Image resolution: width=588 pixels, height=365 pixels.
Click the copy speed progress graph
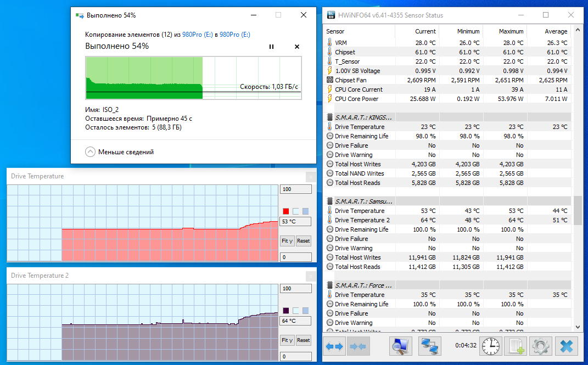(193, 78)
